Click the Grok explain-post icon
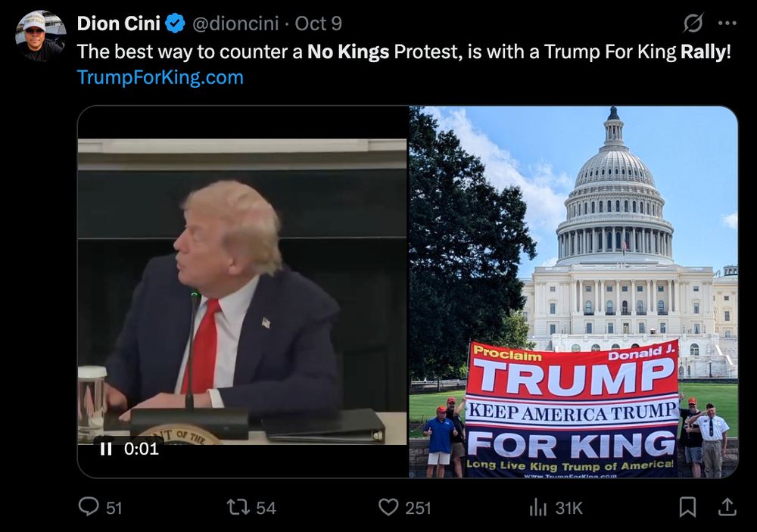Image resolution: width=757 pixels, height=532 pixels. coord(693,23)
